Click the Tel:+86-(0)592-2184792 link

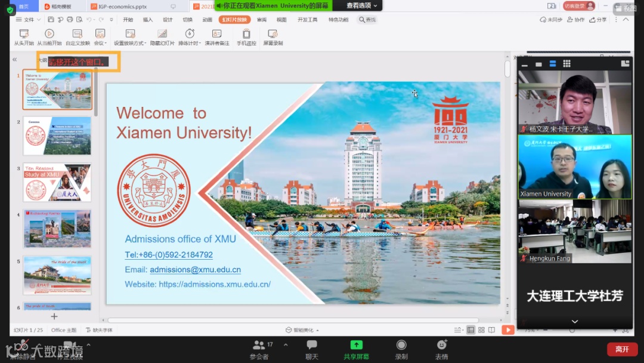coord(169,255)
